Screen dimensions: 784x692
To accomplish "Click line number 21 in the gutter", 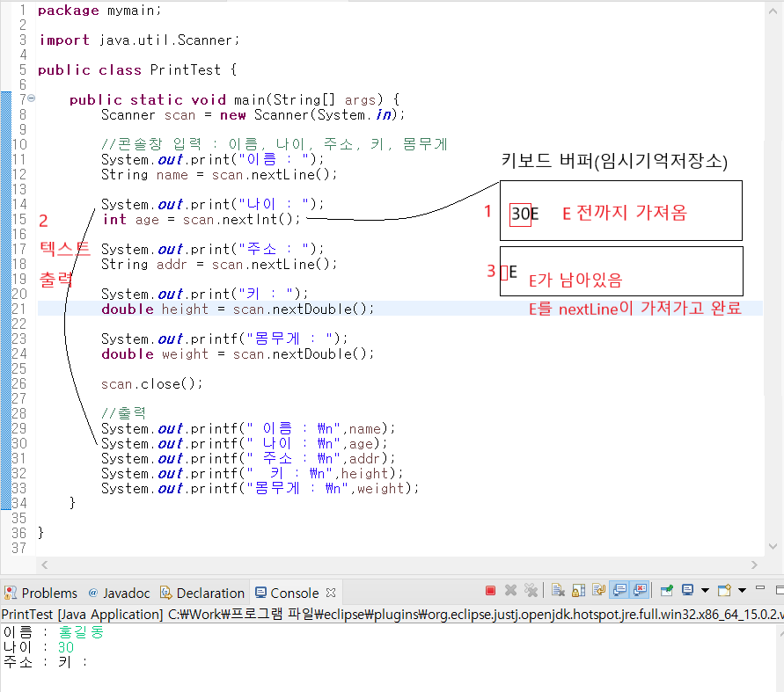I will point(19,309).
